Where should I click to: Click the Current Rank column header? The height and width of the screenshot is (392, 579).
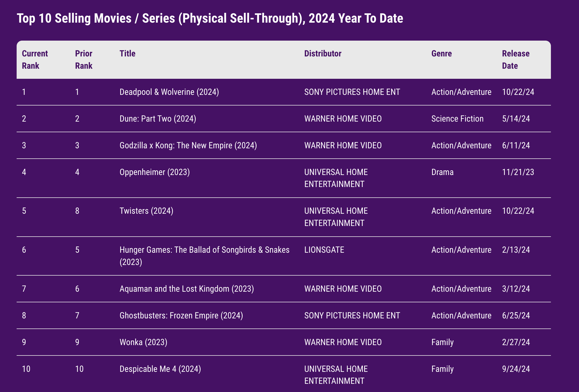pos(35,59)
